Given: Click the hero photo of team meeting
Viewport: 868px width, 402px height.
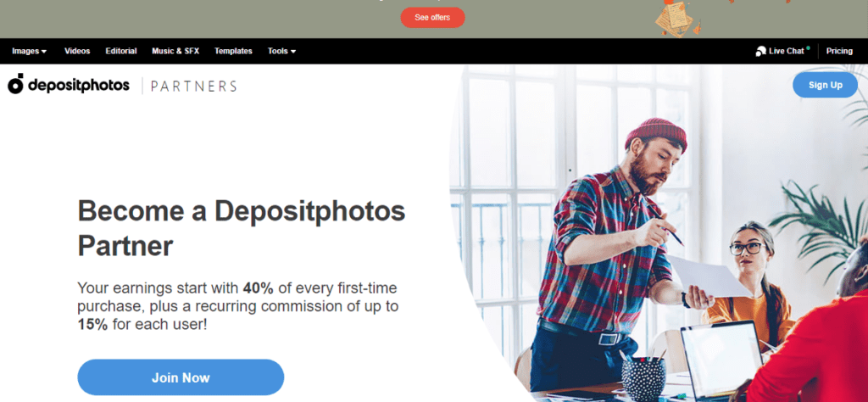Looking at the screenshot, I should [659, 233].
